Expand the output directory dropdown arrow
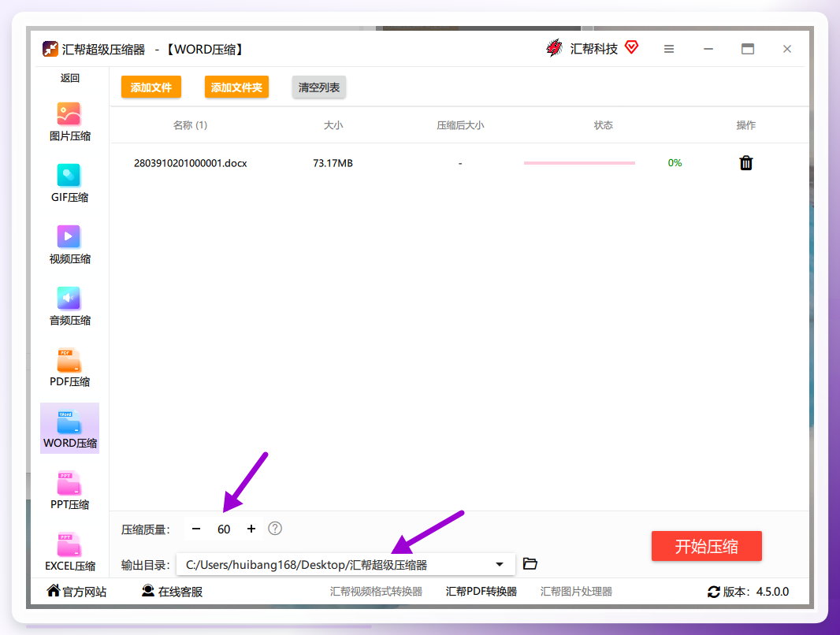Image resolution: width=840 pixels, height=635 pixels. [x=500, y=564]
